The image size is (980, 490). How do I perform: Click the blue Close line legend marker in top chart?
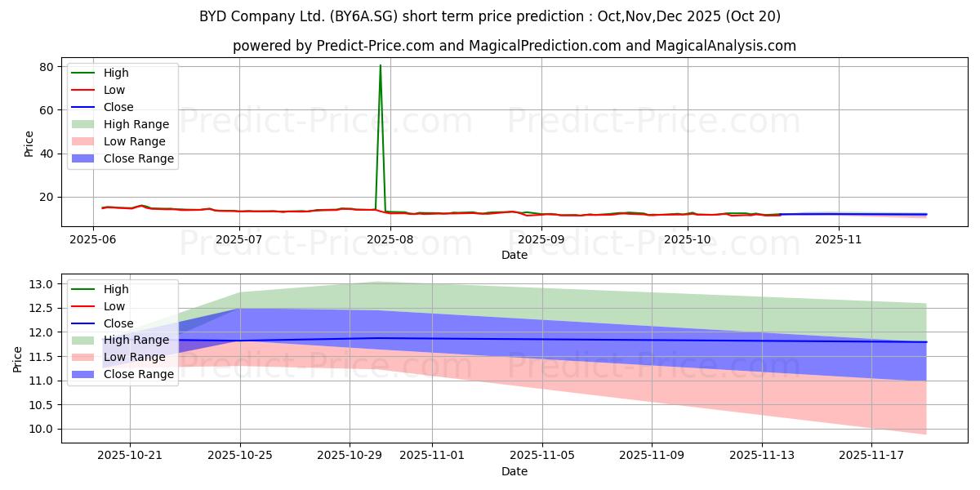84,107
